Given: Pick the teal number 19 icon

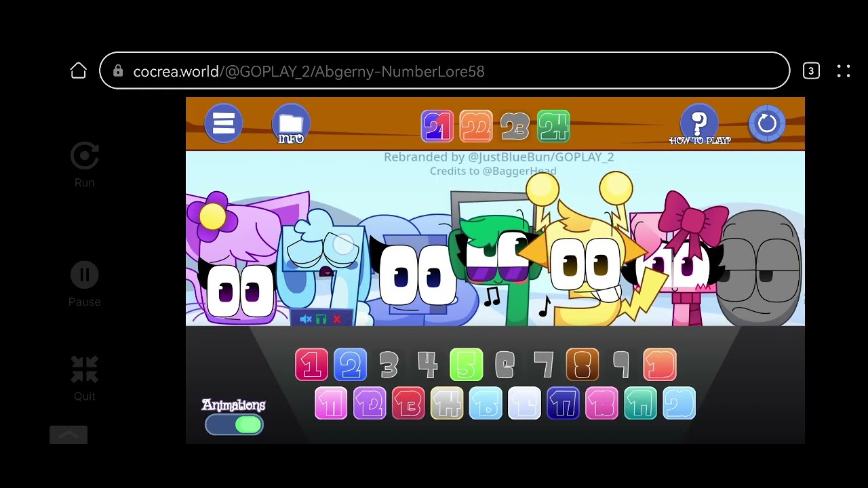Looking at the screenshot, I should pyautogui.click(x=640, y=403).
